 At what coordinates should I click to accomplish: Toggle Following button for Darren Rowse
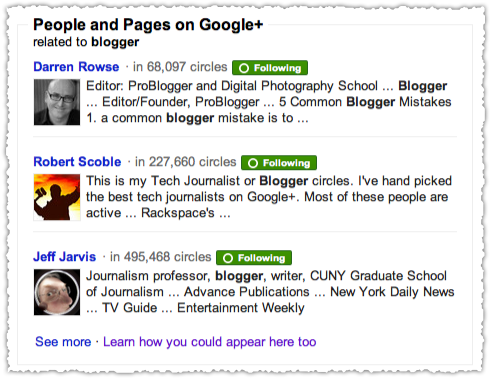(x=270, y=68)
